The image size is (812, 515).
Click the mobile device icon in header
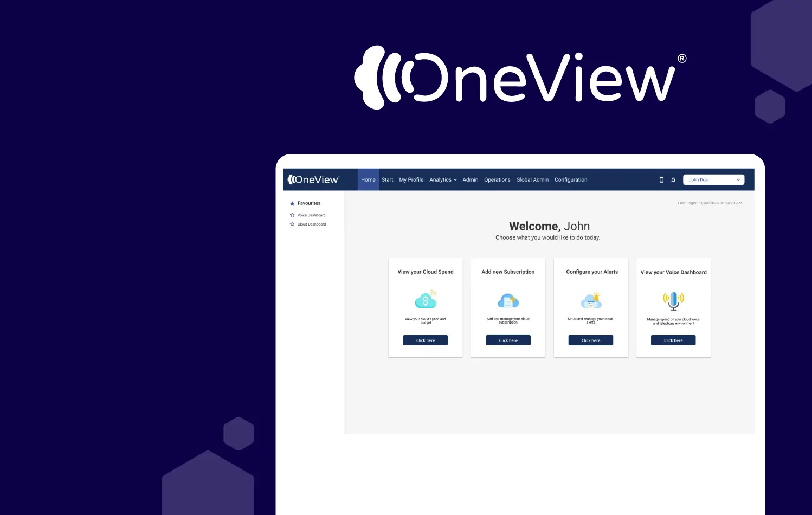(661, 180)
